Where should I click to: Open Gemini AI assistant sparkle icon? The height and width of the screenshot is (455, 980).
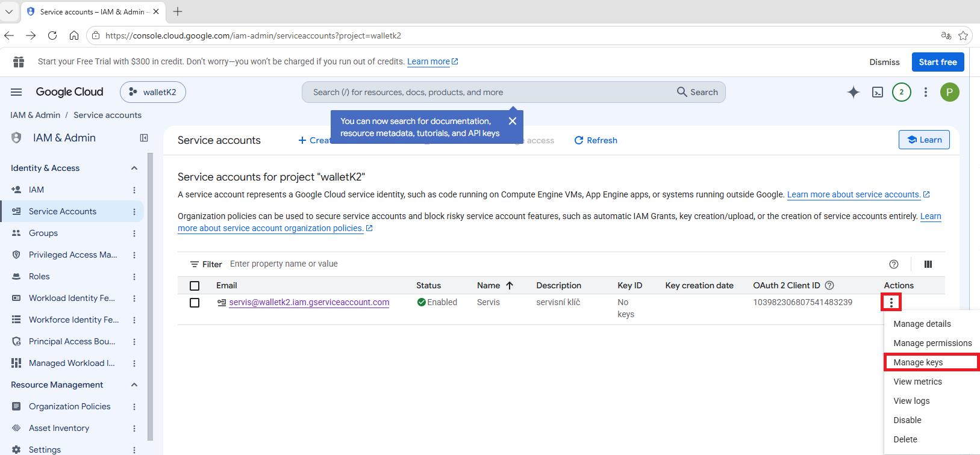point(853,92)
